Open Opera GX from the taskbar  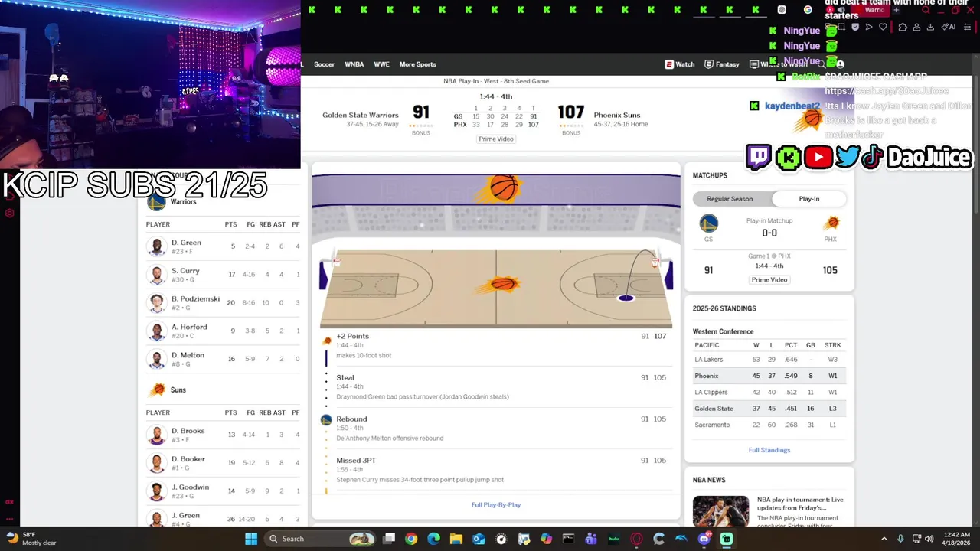pos(636,539)
